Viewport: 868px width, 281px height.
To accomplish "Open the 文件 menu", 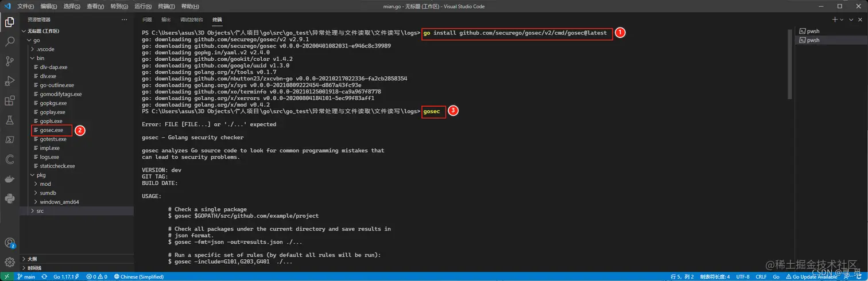I will point(26,6).
